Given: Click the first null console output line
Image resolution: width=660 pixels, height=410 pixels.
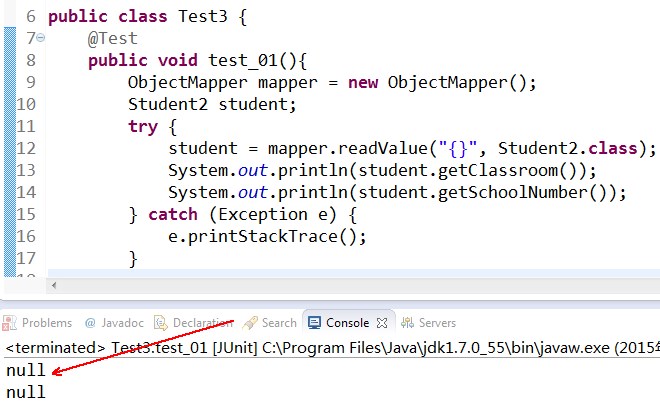Looking at the screenshot, I should click(x=26, y=370).
